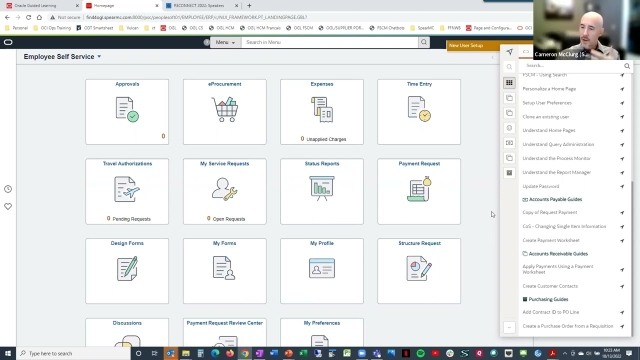Open Create Customer Contacts guide
This screenshot has height=360, width=640.
[550, 286]
